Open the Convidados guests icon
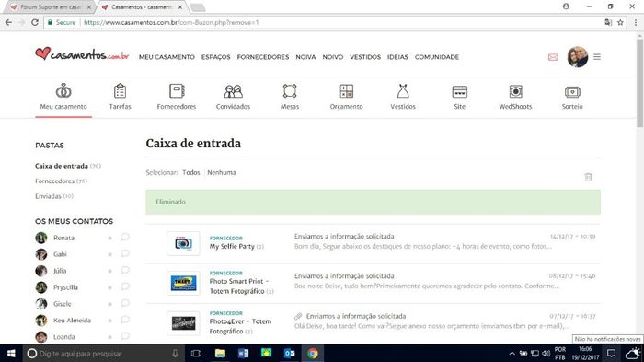 [x=233, y=91]
